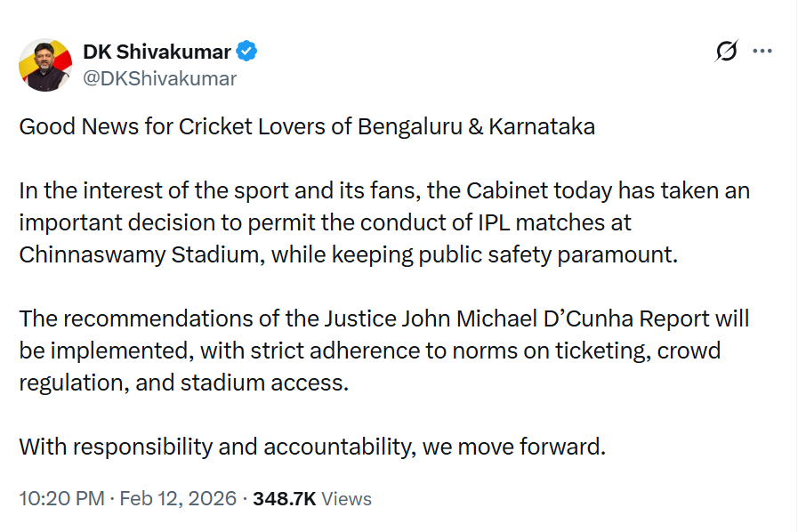Click the DK Shivakumar display name

[x=157, y=52]
